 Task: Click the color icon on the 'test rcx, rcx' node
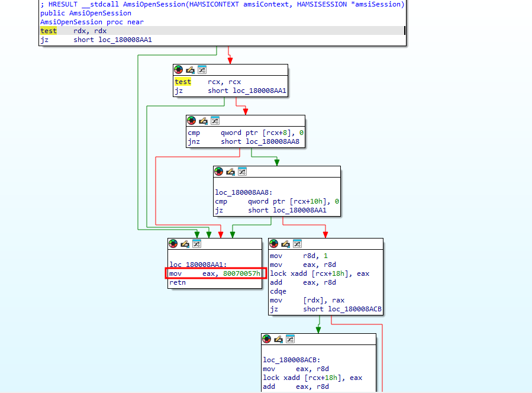pos(179,70)
